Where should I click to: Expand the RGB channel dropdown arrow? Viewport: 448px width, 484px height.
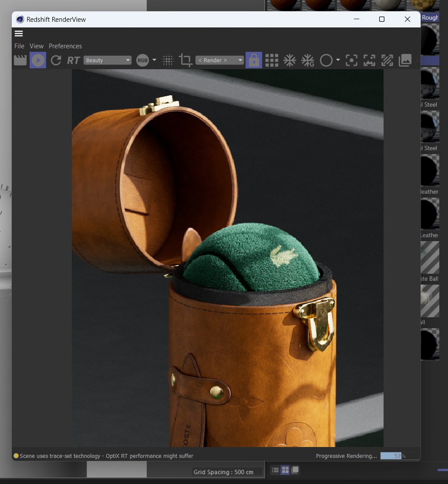coord(154,60)
